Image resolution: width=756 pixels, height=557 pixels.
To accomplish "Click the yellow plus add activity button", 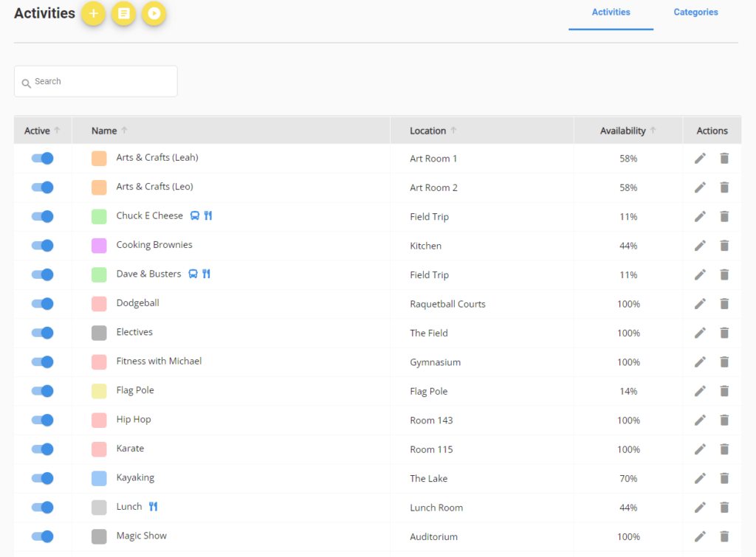I will (x=93, y=13).
